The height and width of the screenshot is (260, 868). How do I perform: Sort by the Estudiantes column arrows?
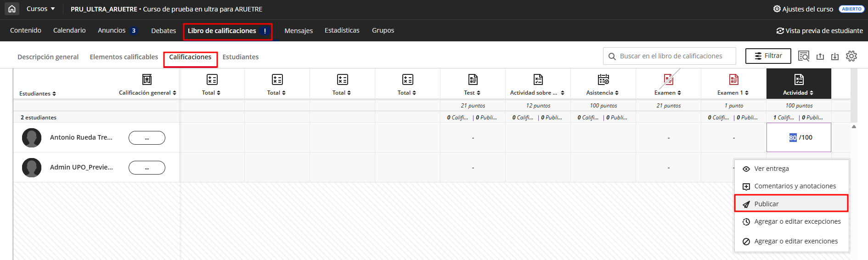click(54, 94)
